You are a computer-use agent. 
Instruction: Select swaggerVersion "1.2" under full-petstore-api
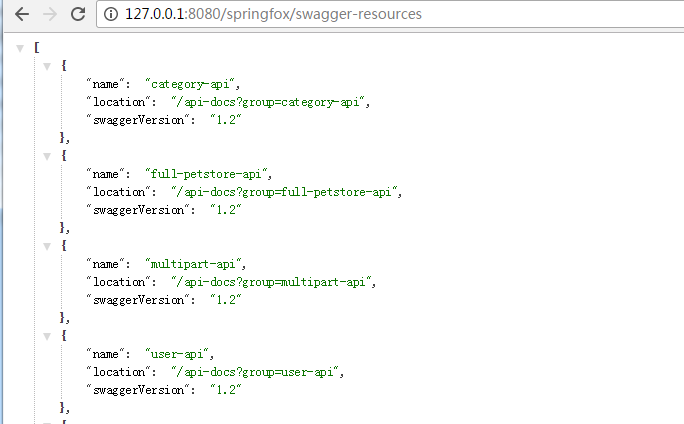tap(226, 210)
